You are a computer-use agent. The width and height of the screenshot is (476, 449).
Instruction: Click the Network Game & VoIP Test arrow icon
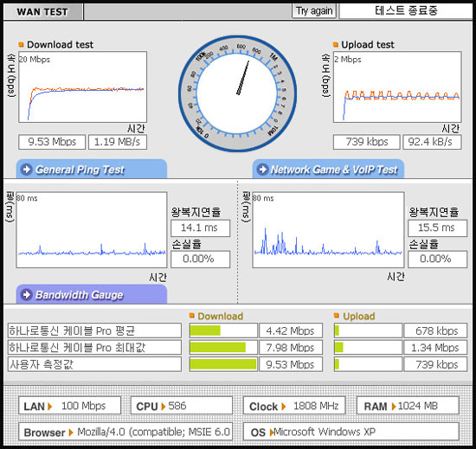pos(263,170)
